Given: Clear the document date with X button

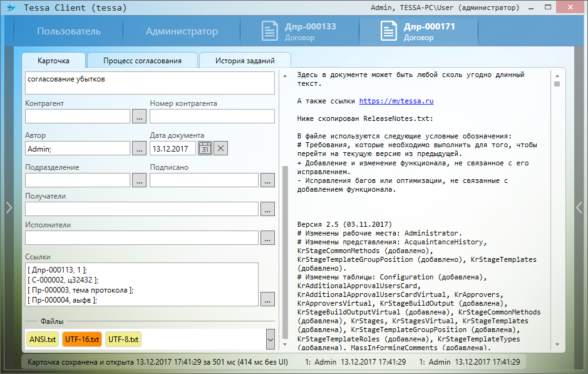Looking at the screenshot, I should click(221, 148).
